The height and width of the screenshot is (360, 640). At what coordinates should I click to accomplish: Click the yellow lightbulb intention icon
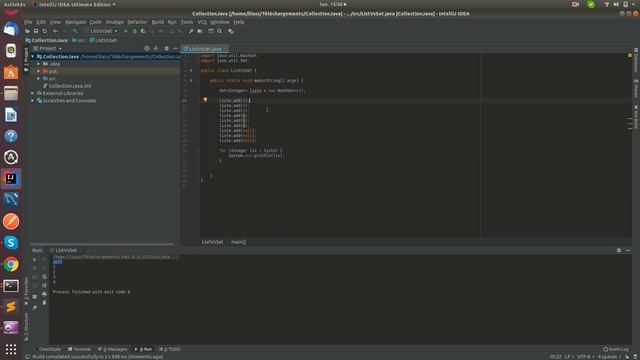click(205, 100)
